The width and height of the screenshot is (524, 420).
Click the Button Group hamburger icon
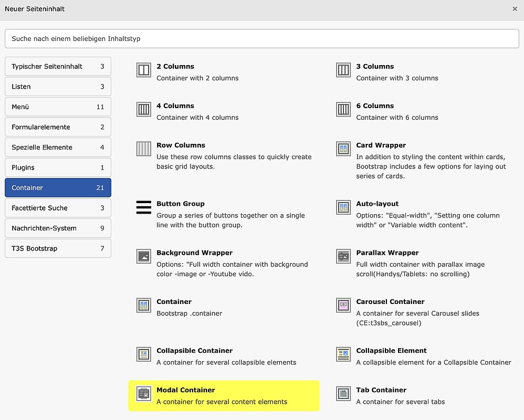click(x=143, y=207)
